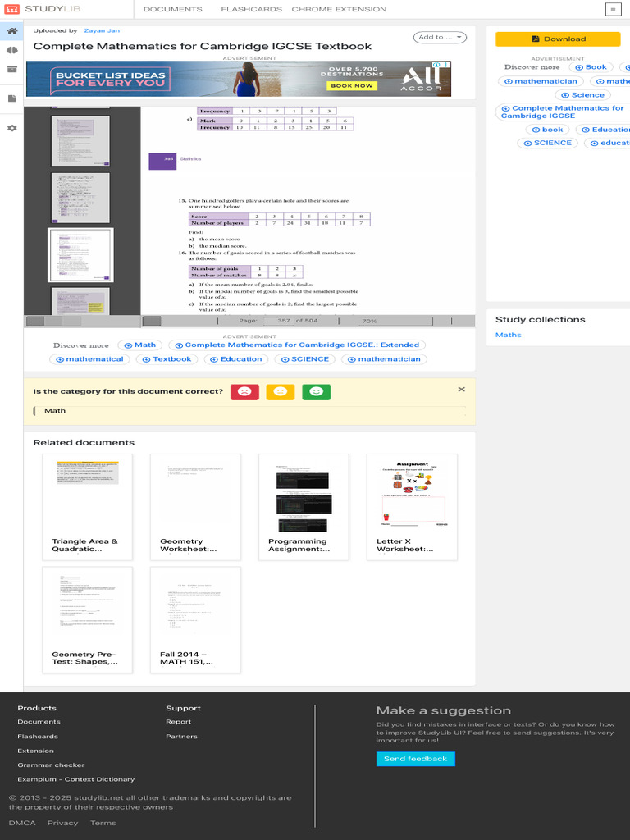
Task: Click the 'Complete Mathematics for Cambridge IGCSE' sidebar tag
Action: pos(563,112)
